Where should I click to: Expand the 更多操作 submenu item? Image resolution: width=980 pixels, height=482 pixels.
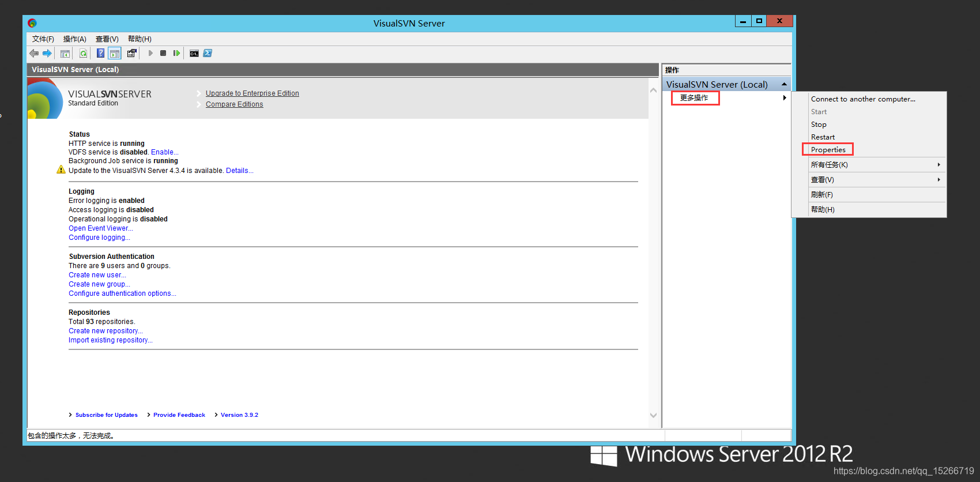click(726, 98)
